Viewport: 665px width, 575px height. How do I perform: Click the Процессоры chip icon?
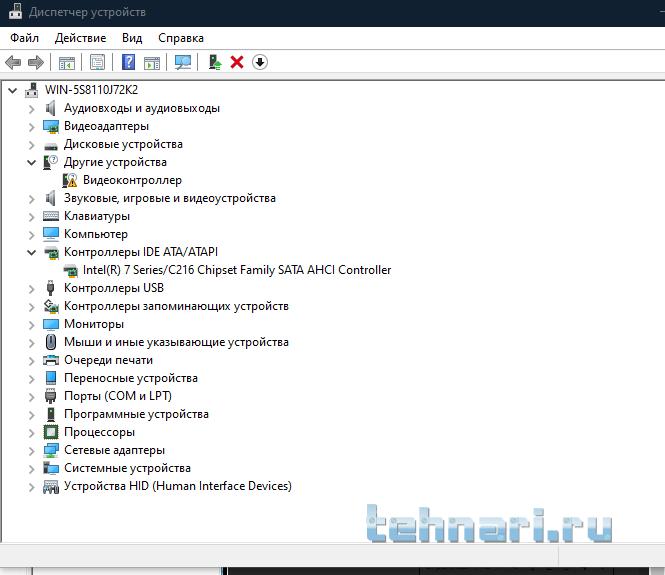[x=50, y=432]
